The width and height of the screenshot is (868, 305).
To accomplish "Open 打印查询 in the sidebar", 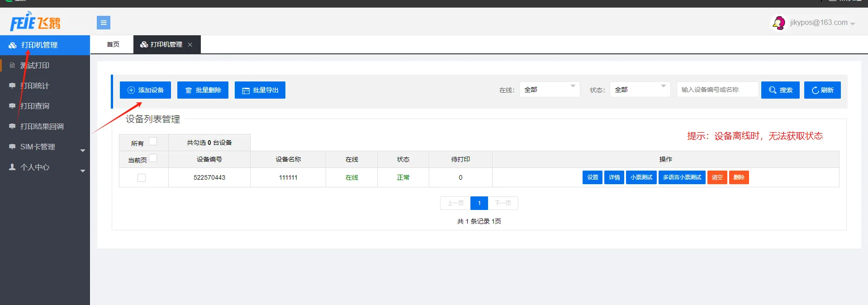I will 35,106.
